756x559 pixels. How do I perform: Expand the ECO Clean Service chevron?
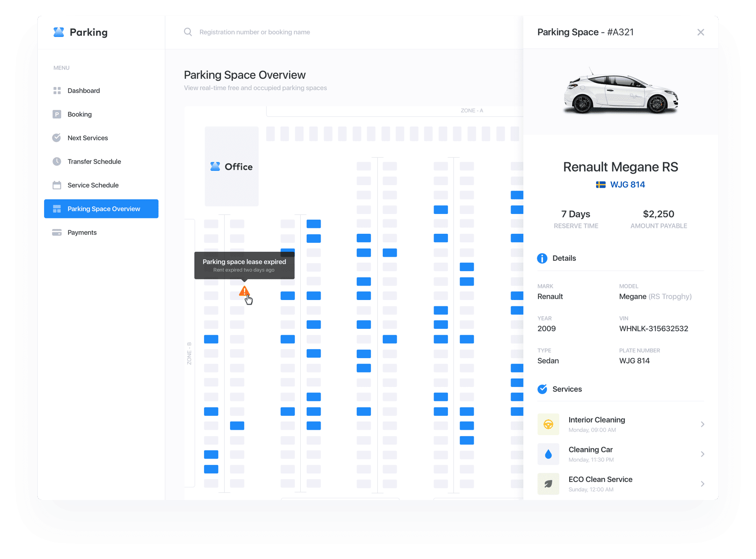[x=702, y=484]
